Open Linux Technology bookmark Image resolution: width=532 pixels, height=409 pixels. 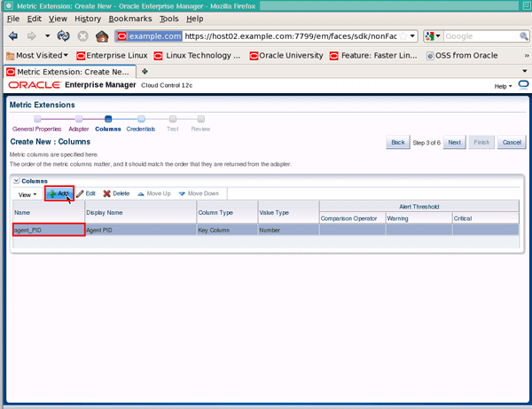click(x=197, y=55)
